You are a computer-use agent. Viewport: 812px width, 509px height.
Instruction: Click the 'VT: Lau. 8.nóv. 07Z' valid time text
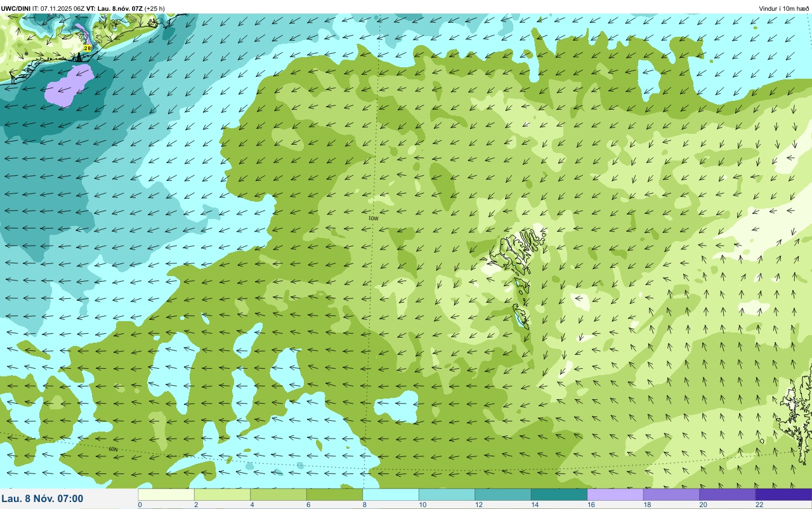(x=115, y=8)
